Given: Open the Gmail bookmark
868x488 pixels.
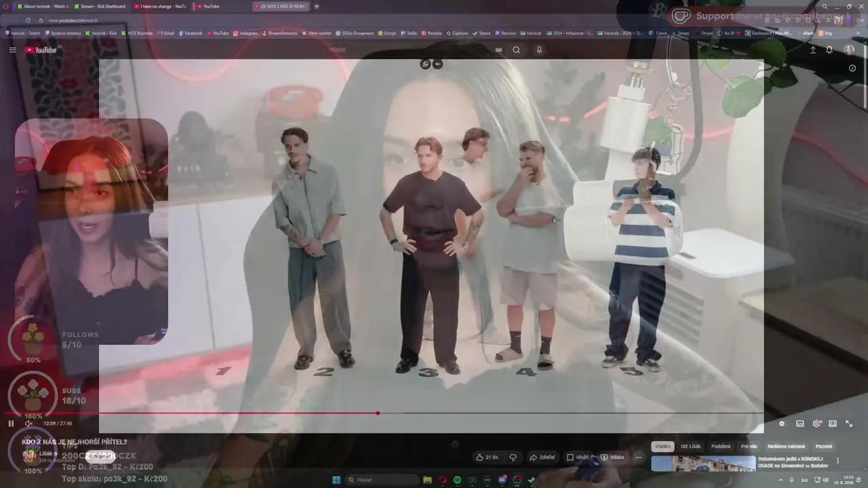Looking at the screenshot, I should (x=166, y=33).
